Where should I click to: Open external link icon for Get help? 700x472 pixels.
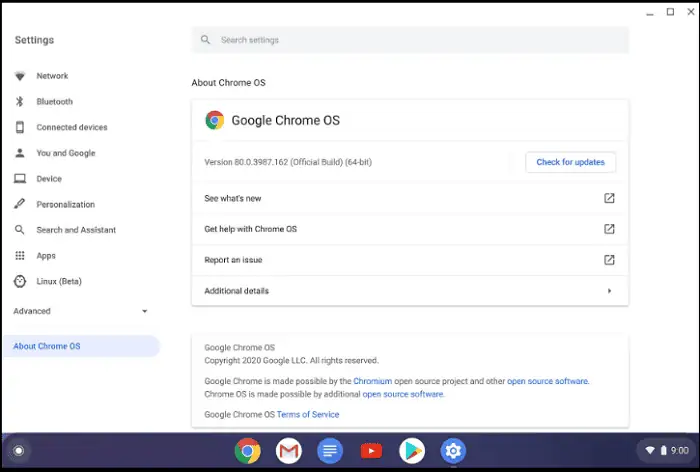[x=609, y=229]
